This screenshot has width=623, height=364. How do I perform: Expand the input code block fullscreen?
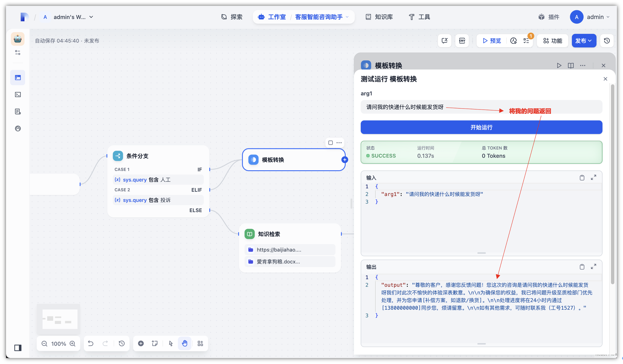593,178
